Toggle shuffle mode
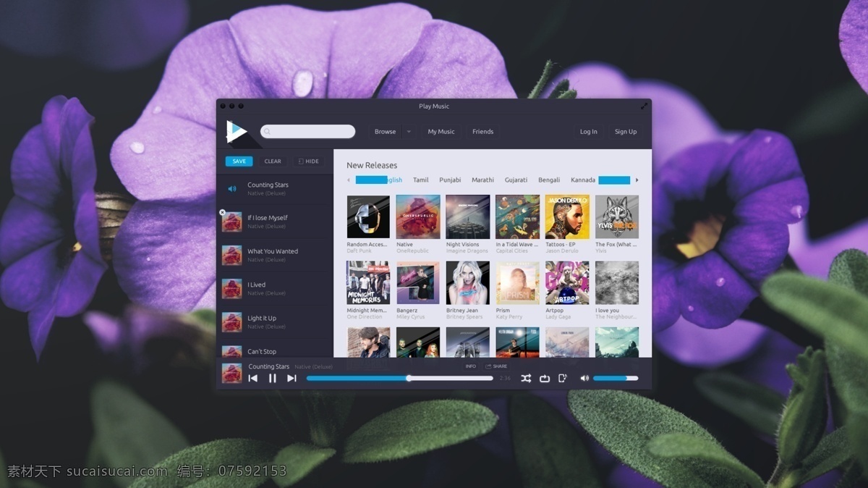This screenshot has width=868, height=488. coord(526,378)
